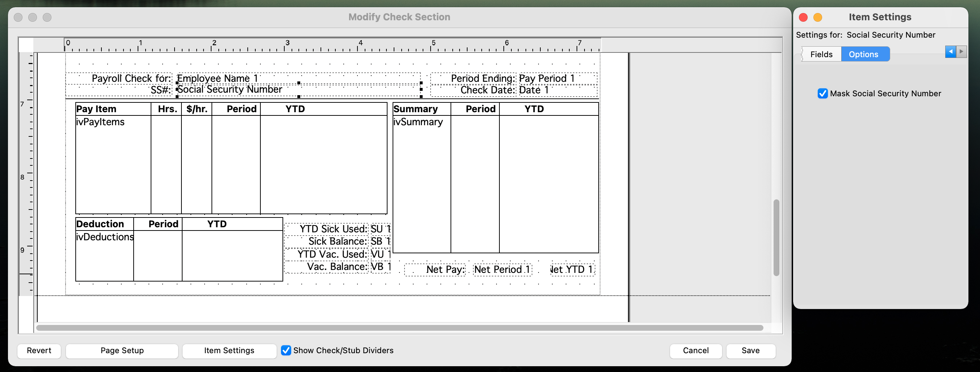Image resolution: width=980 pixels, height=372 pixels.
Task: Save the check section layout
Action: click(750, 350)
